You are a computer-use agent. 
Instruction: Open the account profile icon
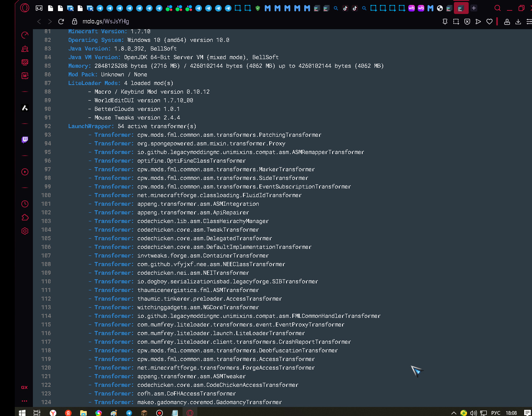pyautogui.click(x=507, y=21)
